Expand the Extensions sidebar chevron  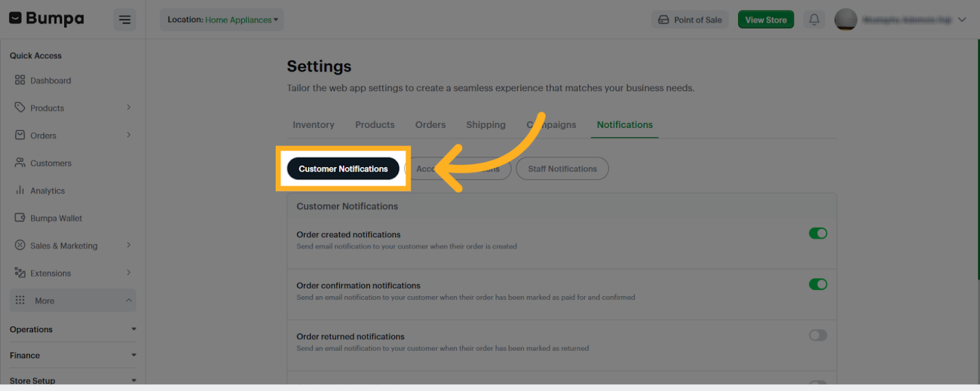point(129,273)
